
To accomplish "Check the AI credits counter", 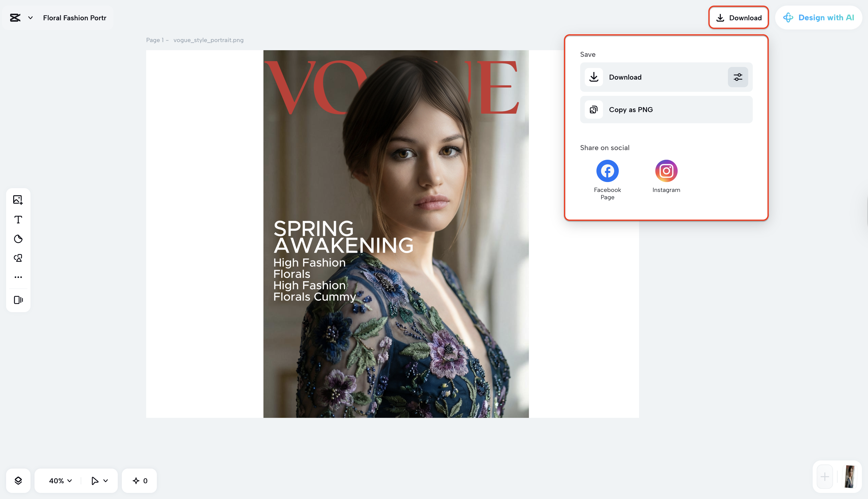I will [x=139, y=480].
